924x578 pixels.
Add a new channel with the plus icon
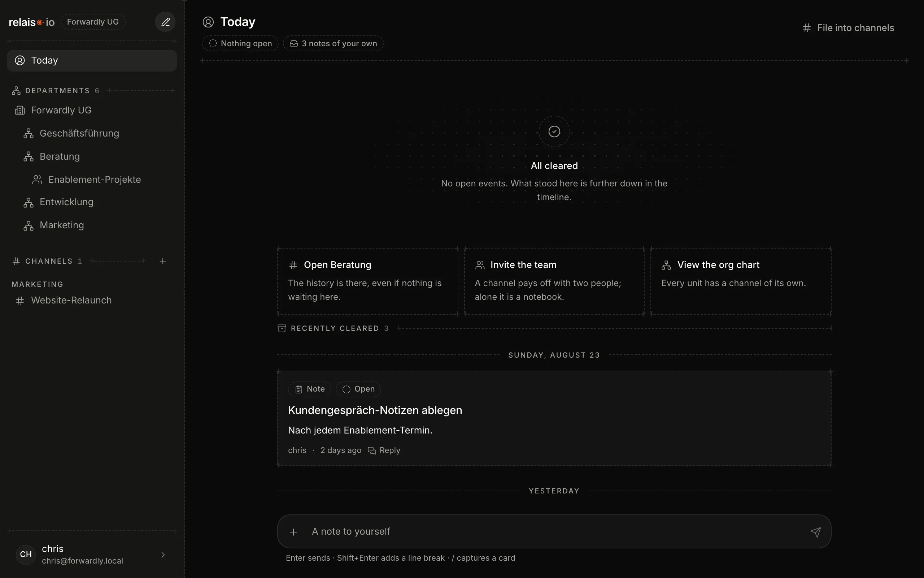[x=163, y=261]
